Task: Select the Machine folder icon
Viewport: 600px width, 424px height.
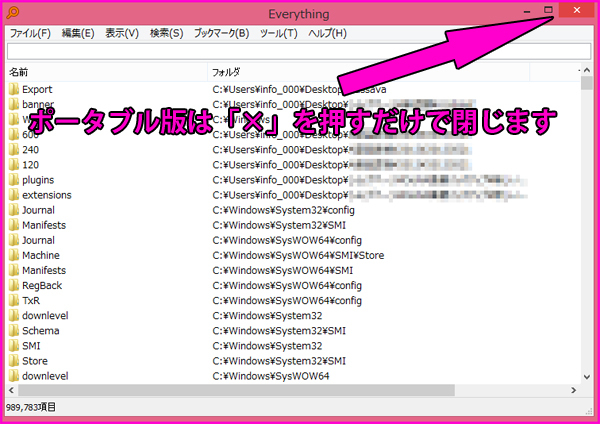Action: [x=14, y=255]
